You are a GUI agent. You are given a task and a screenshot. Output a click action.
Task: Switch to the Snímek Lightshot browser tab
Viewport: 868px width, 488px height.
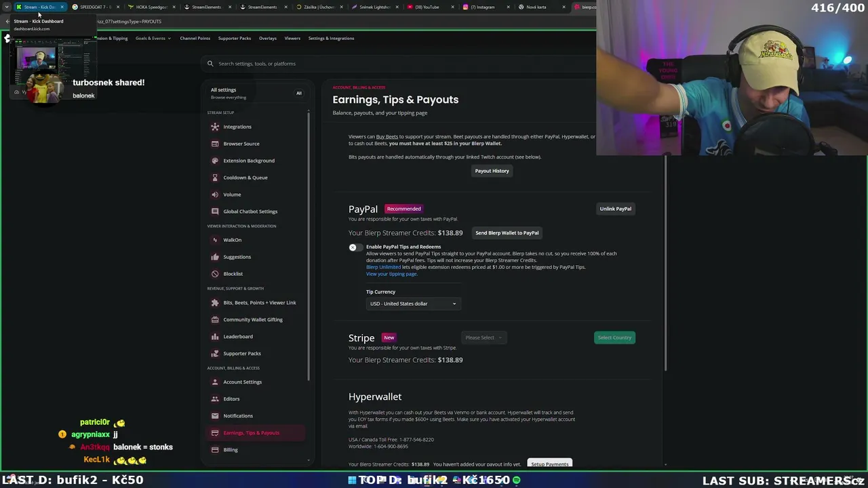[375, 7]
